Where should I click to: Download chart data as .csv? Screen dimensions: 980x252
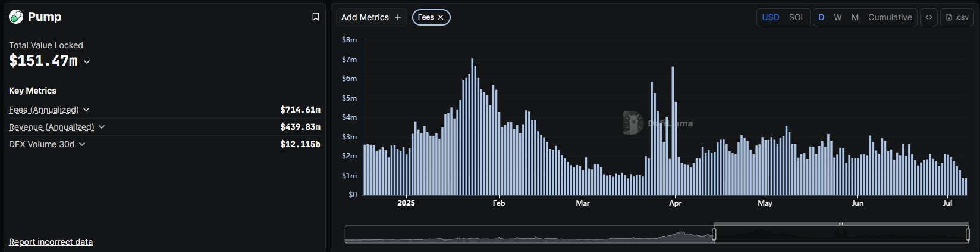[957, 17]
